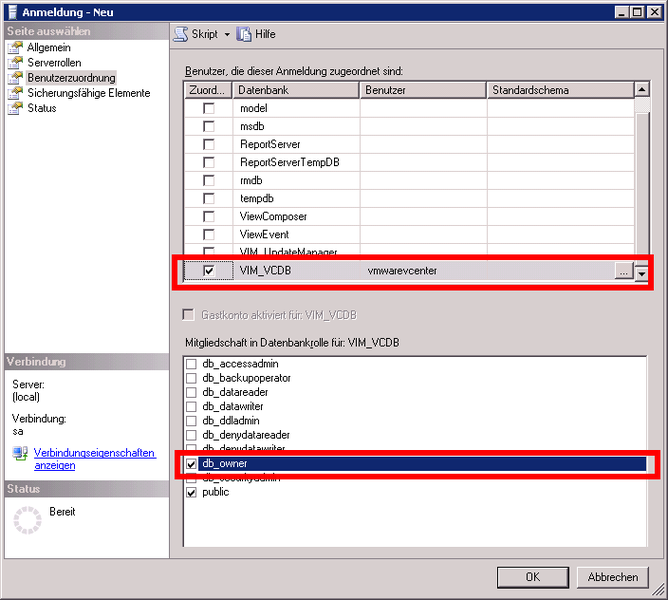Select the Sicherungsfähige Elemente page icon
This screenshot has width=668, height=600.
tap(15, 93)
